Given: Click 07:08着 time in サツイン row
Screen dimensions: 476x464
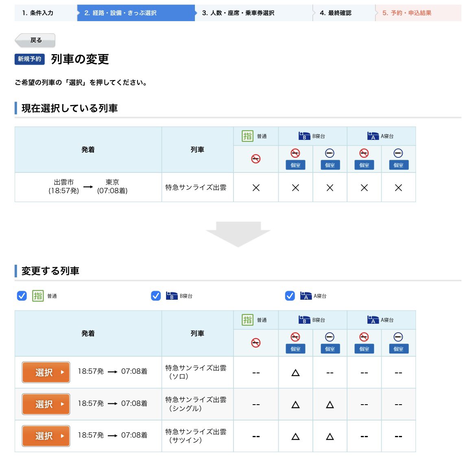Looking at the screenshot, I should (x=134, y=435).
